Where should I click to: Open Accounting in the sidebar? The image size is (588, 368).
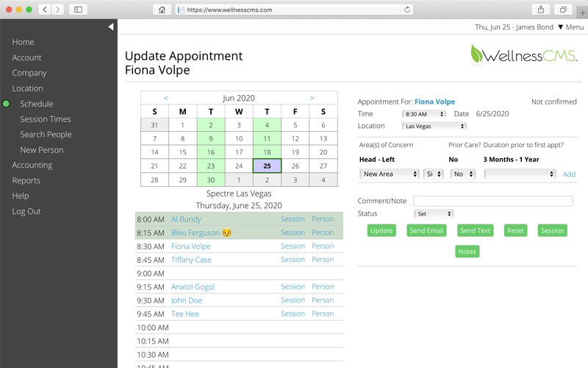click(32, 165)
